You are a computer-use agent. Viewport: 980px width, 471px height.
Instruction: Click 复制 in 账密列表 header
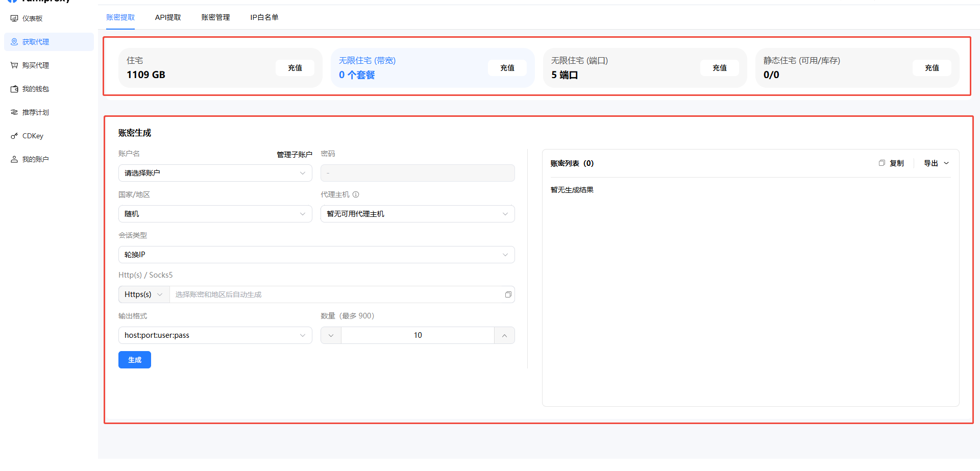(891, 163)
